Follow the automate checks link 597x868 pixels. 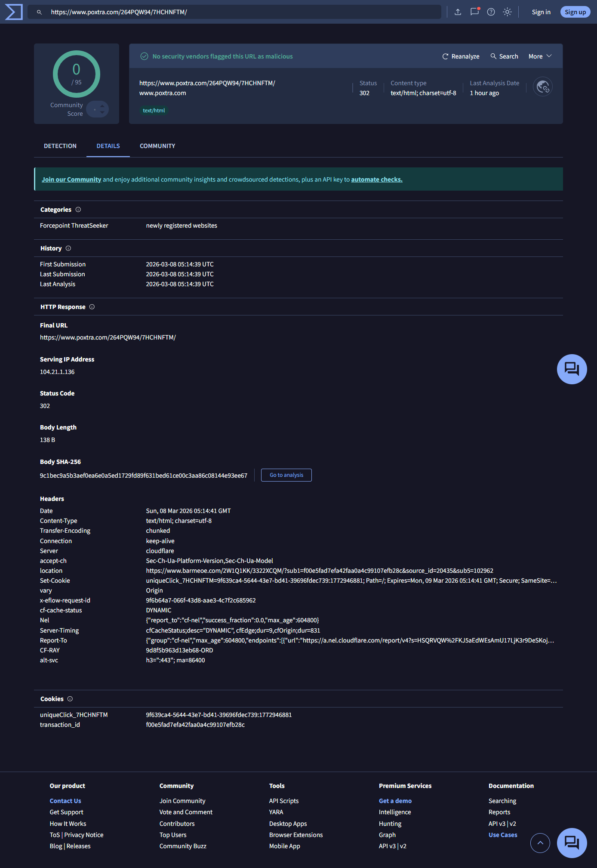point(377,179)
